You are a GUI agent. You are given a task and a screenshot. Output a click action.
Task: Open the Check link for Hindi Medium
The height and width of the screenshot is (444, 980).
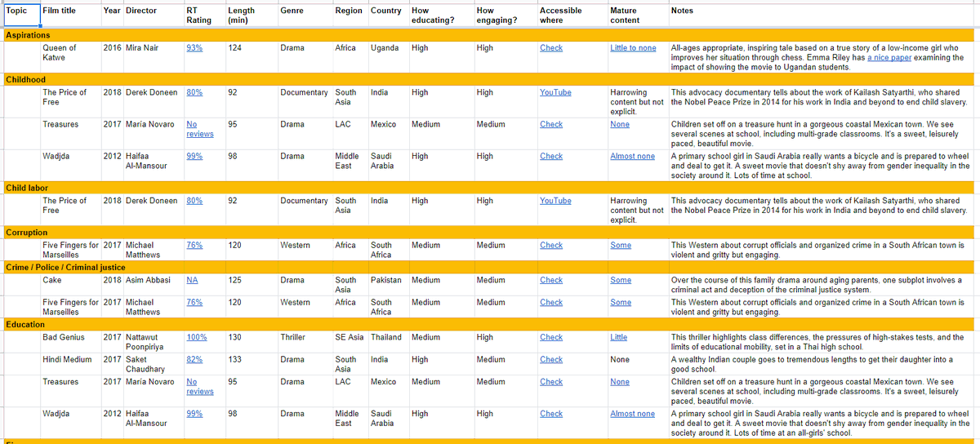[551, 359]
